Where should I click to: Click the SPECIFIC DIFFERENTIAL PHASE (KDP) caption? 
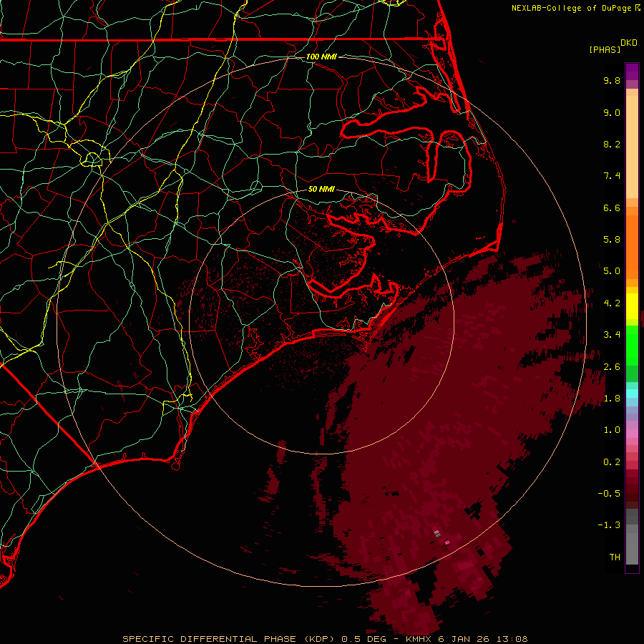tap(228, 639)
